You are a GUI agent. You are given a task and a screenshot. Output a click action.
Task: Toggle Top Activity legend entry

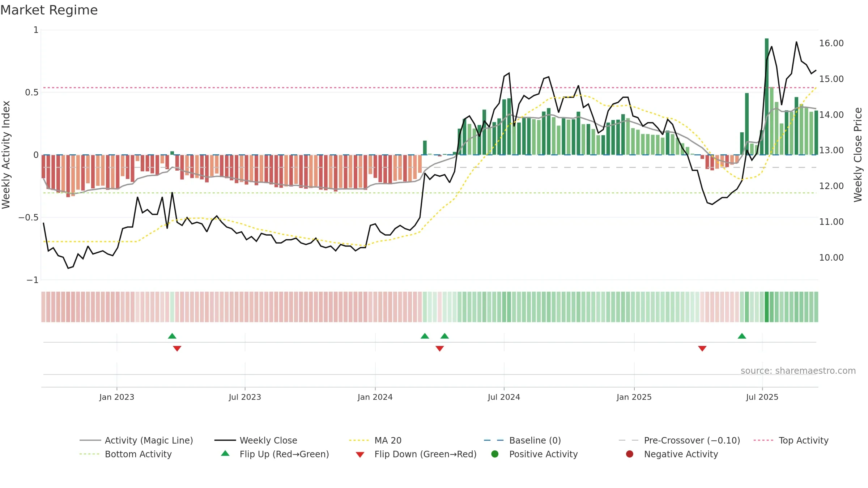click(791, 440)
